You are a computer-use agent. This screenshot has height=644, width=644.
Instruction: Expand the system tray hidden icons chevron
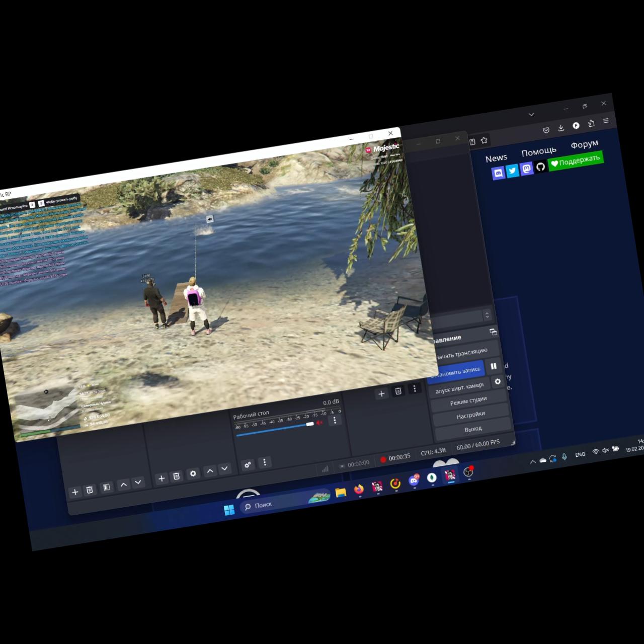[533, 462]
